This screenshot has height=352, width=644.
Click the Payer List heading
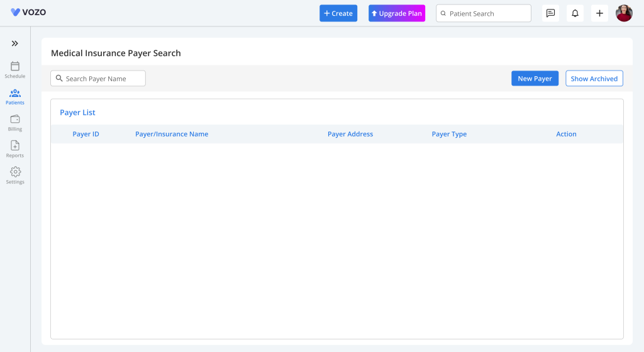tap(77, 113)
